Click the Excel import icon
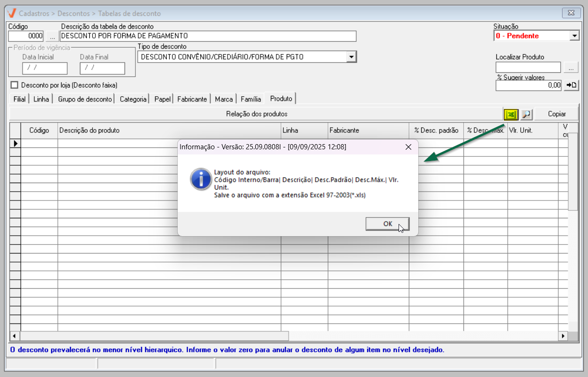588x377 pixels. (x=511, y=114)
